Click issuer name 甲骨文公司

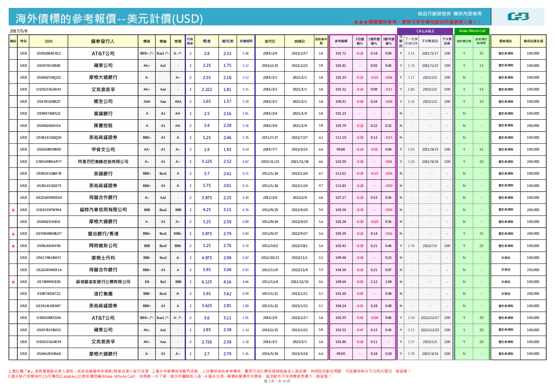(103, 150)
